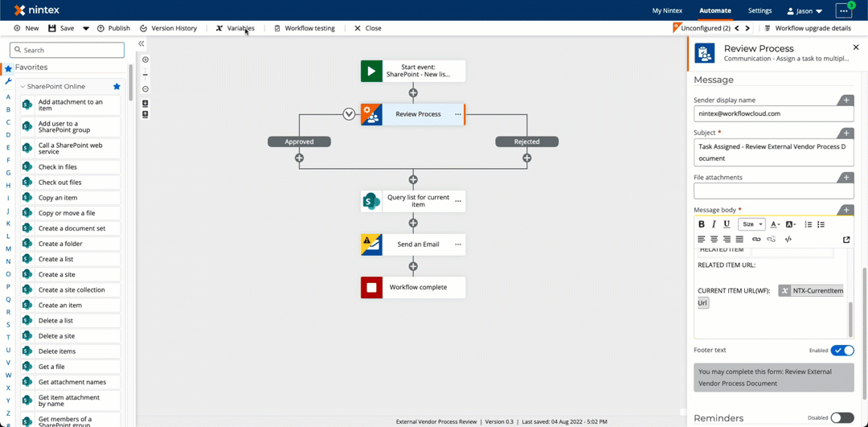This screenshot has width=868, height=427.
Task: Disable the Footer text toggle
Action: pos(842,350)
